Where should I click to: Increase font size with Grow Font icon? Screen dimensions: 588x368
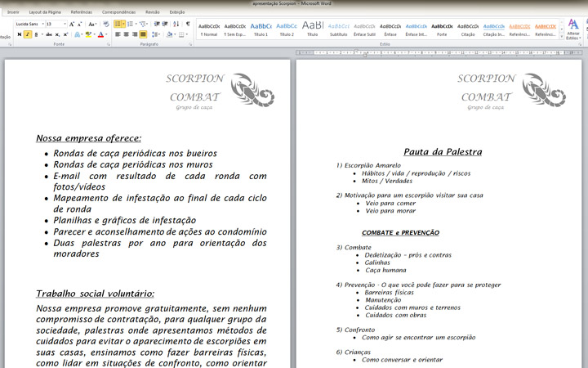pyautogui.click(x=72, y=24)
